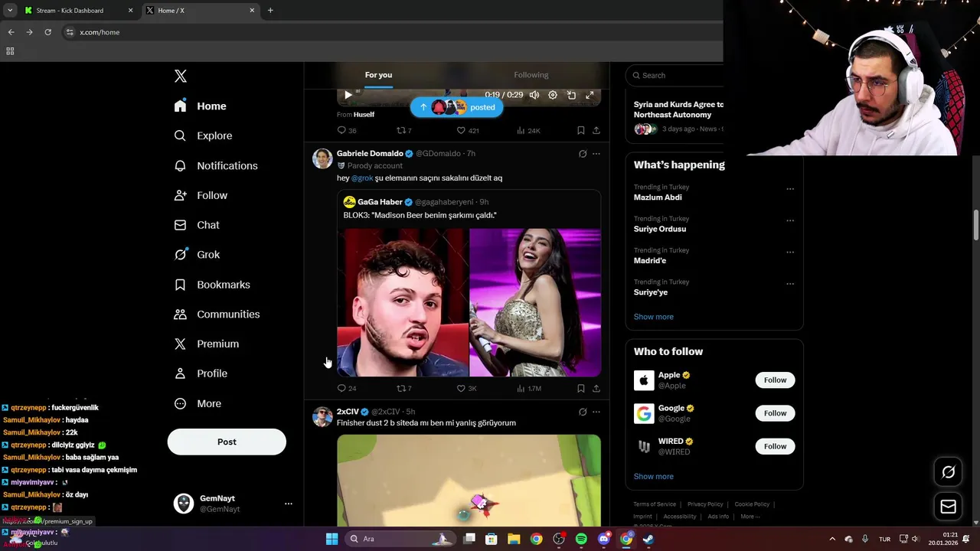Open a new browser tab

point(270,11)
